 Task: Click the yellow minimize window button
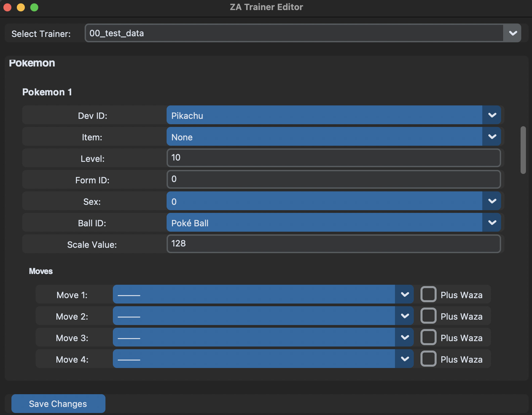[x=21, y=7]
